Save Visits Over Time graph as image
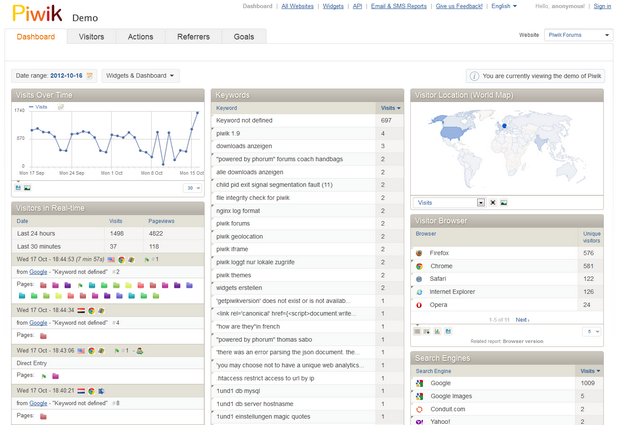 click(x=27, y=188)
